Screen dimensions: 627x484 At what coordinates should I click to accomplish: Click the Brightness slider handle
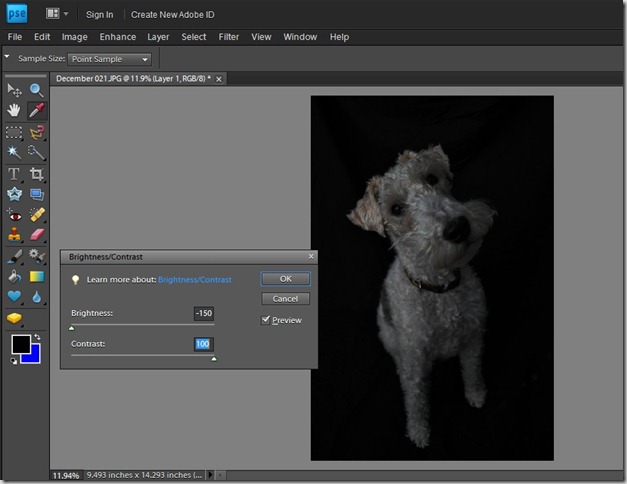click(x=71, y=327)
